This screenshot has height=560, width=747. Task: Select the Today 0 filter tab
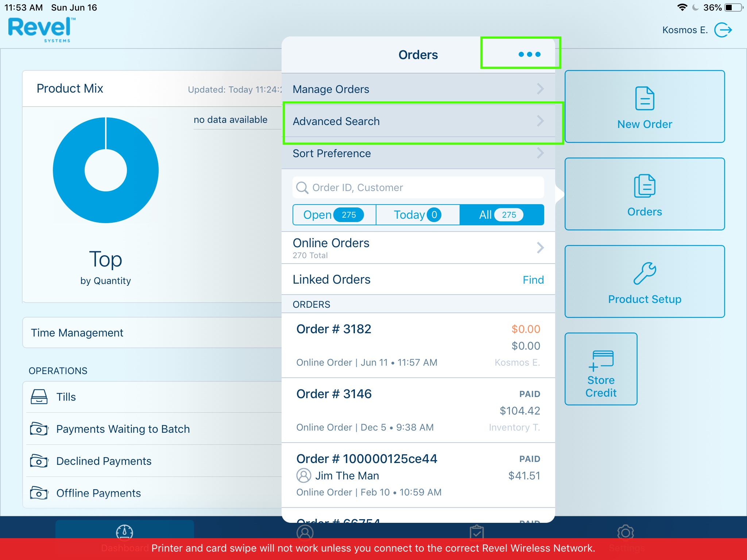pos(418,215)
